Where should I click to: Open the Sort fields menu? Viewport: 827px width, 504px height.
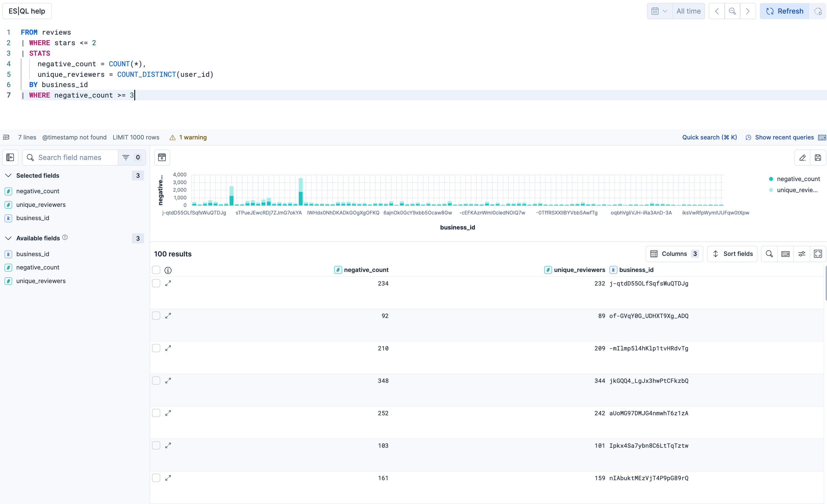pos(732,254)
